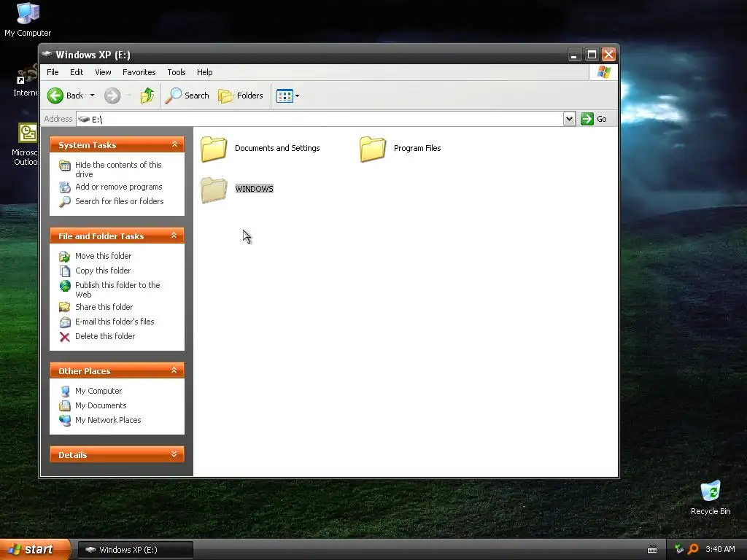Click the Windows XP (E:) taskbar button
This screenshot has width=747, height=560.
(x=135, y=550)
